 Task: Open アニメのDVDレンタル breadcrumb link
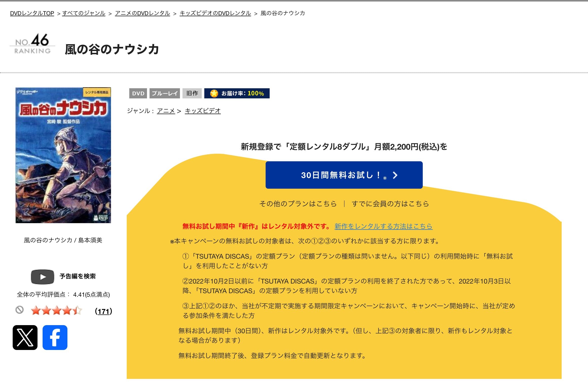[x=142, y=13]
